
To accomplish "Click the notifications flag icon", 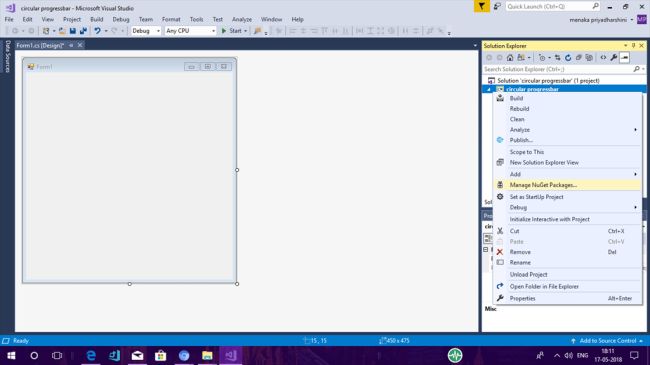I will (x=482, y=6).
